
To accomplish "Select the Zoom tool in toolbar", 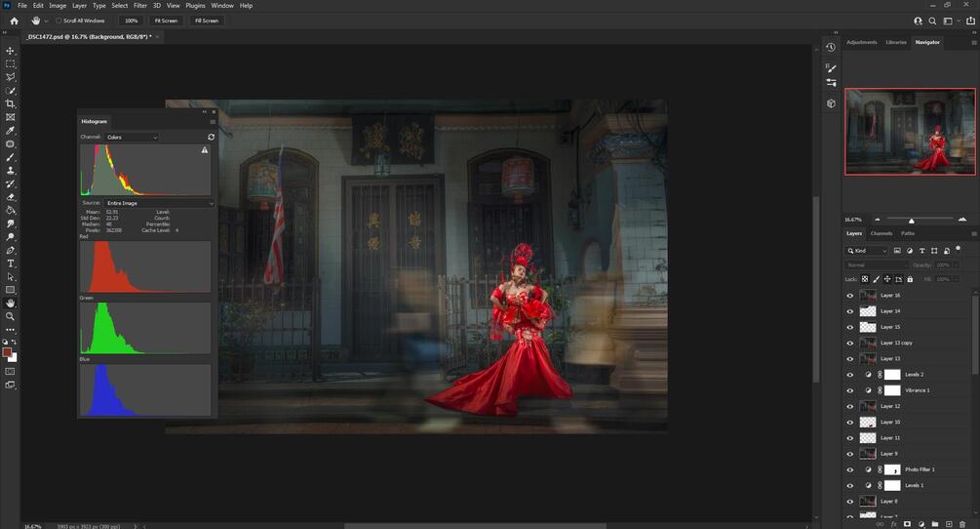I will point(10,316).
